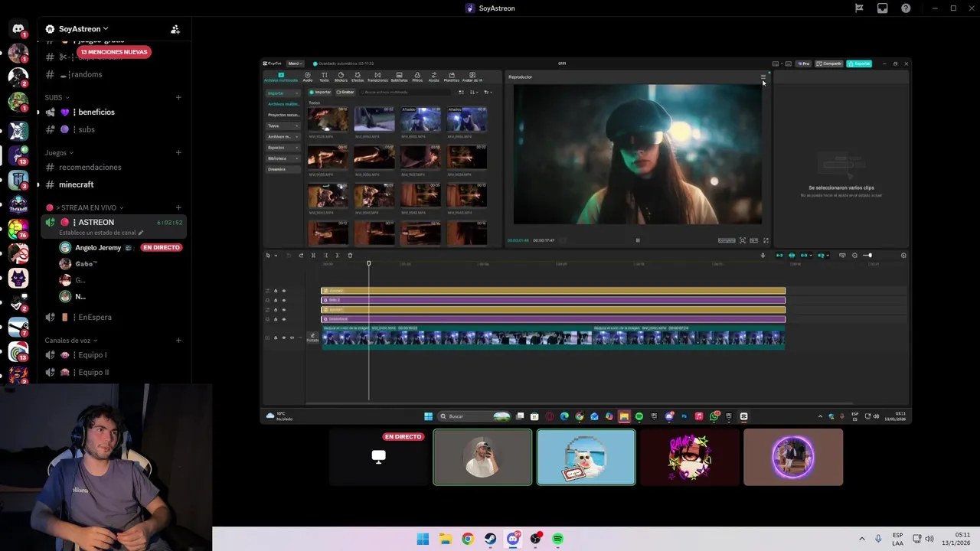Toggle visibility eye of lowest purple track
Image resolution: width=980 pixels, height=551 pixels.
click(284, 319)
